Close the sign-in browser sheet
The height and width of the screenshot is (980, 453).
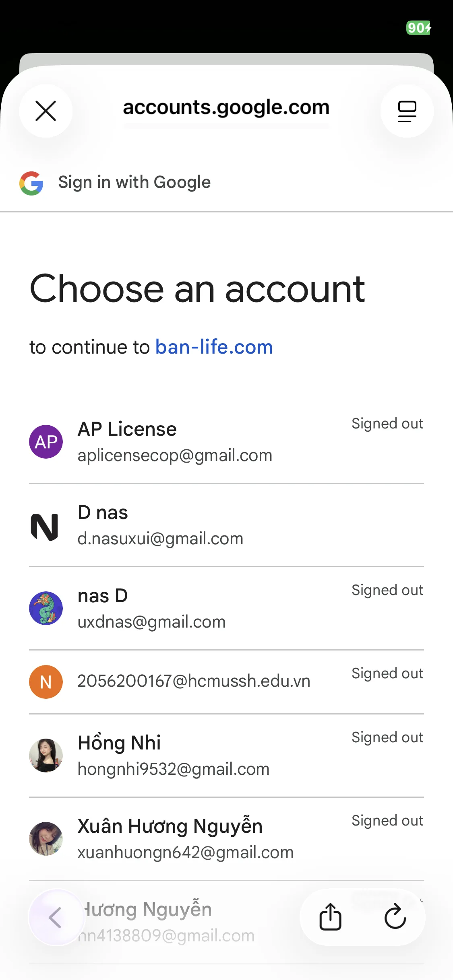point(46,111)
